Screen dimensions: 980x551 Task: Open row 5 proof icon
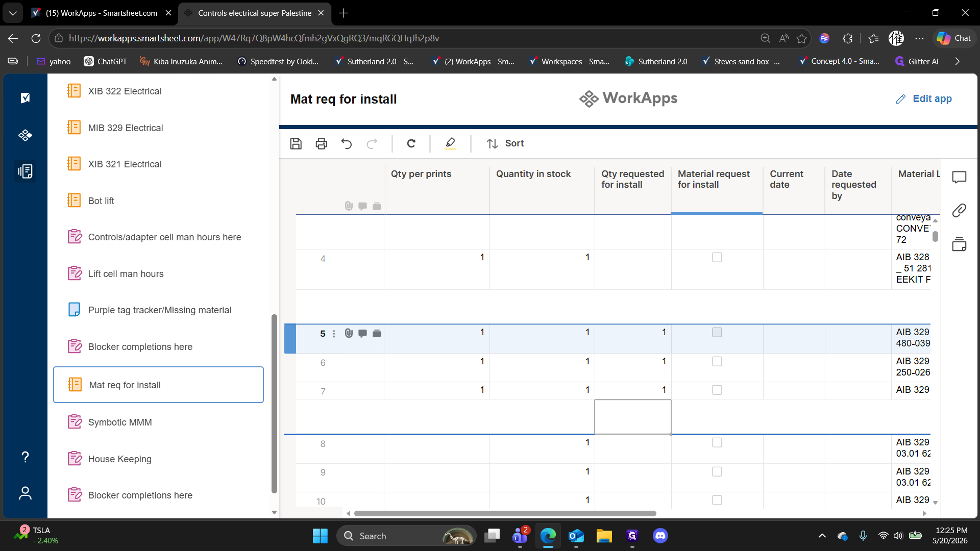tap(377, 334)
